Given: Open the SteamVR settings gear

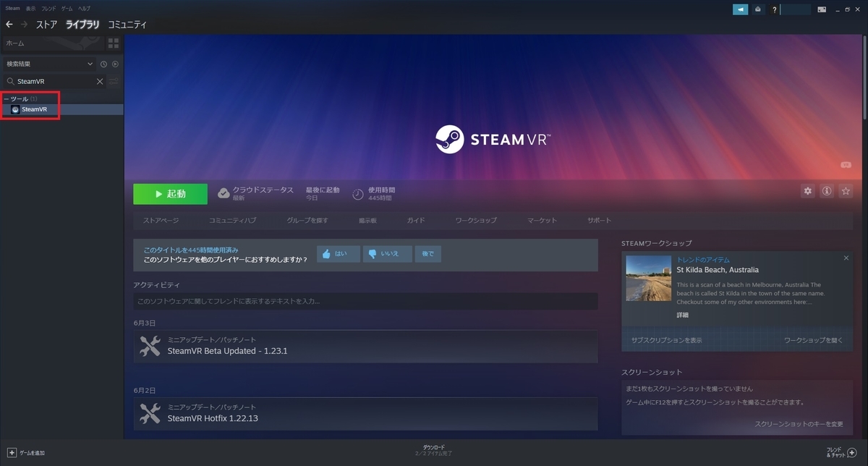Looking at the screenshot, I should point(808,191).
